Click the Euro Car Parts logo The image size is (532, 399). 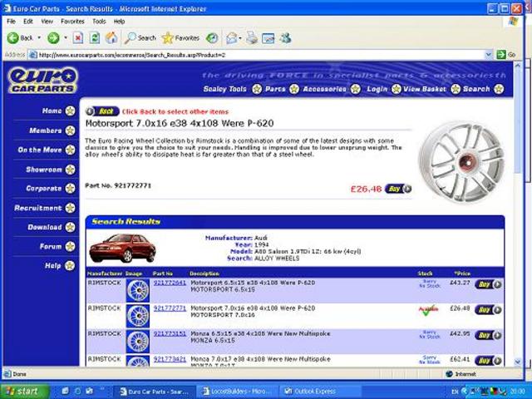pyautogui.click(x=42, y=80)
